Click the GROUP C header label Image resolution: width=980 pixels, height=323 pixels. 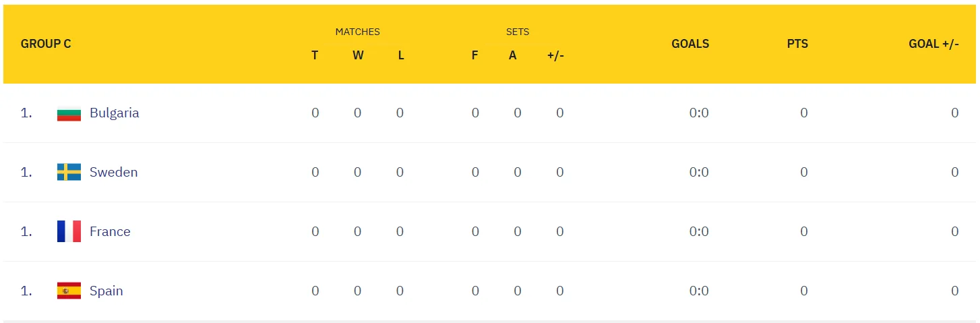click(46, 44)
